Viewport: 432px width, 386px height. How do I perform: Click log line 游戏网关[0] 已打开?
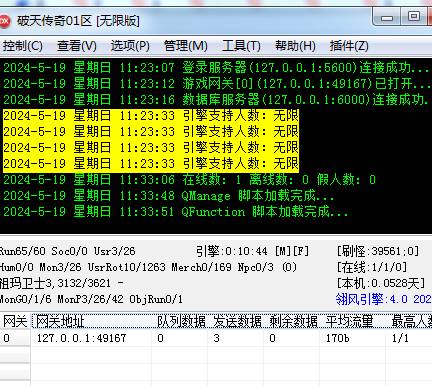pos(217,84)
